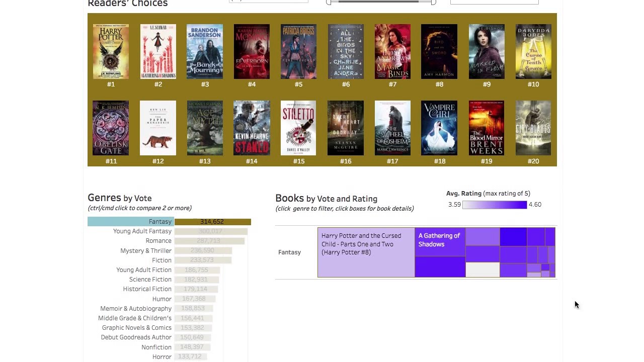Click The Bands of Mourning cover #3
This screenshot has height=362, width=644.
click(x=205, y=51)
